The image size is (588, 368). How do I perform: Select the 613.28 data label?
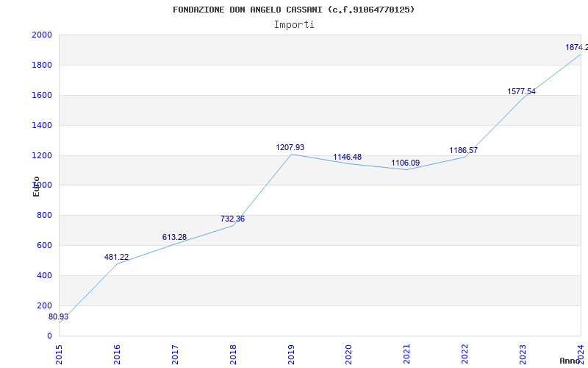174,237
